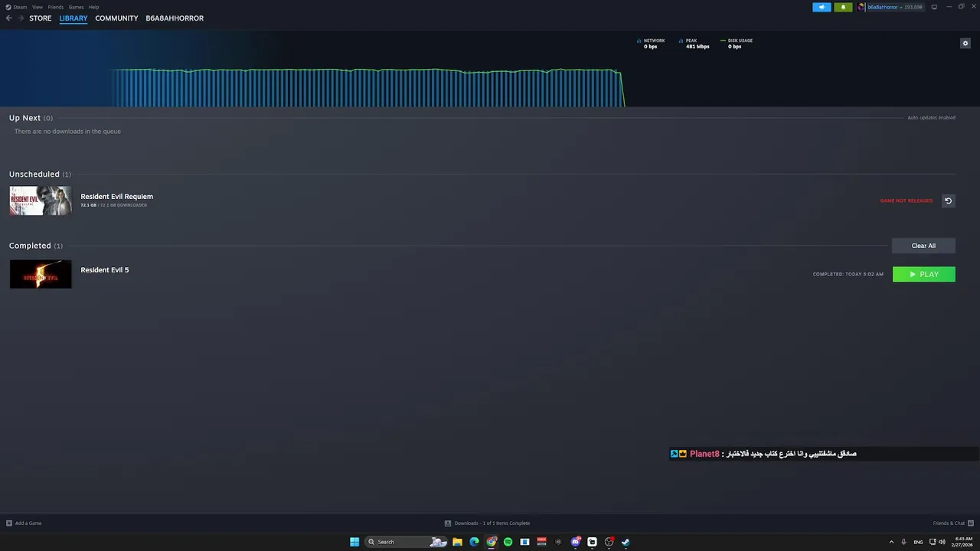
Task: Open the Windows Start menu
Action: [354, 542]
